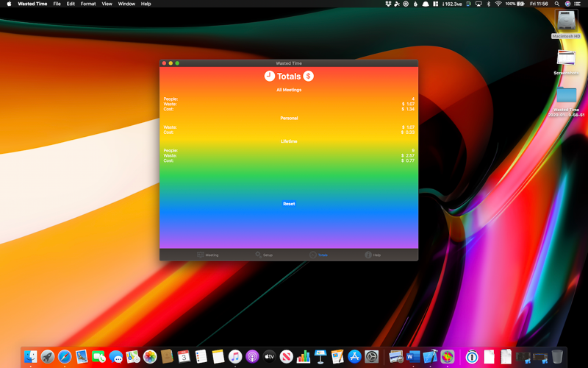Click the Wasted Time app menu
588x368 pixels.
[32, 4]
